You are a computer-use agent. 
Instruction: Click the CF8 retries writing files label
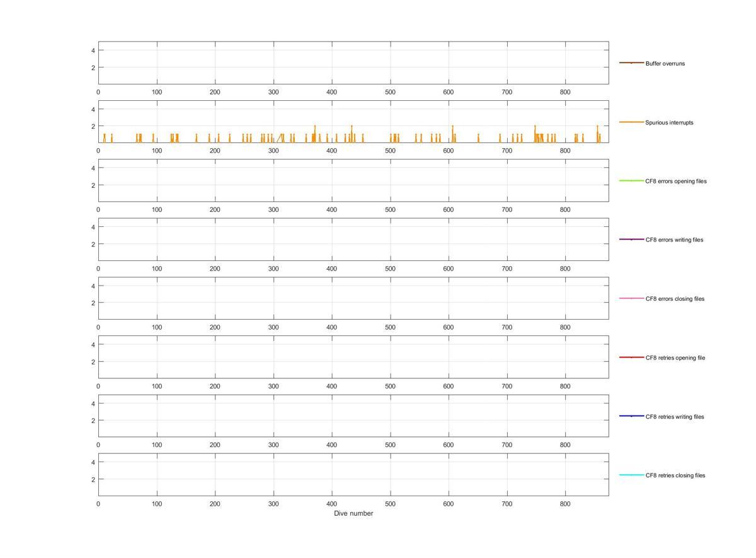(675, 417)
